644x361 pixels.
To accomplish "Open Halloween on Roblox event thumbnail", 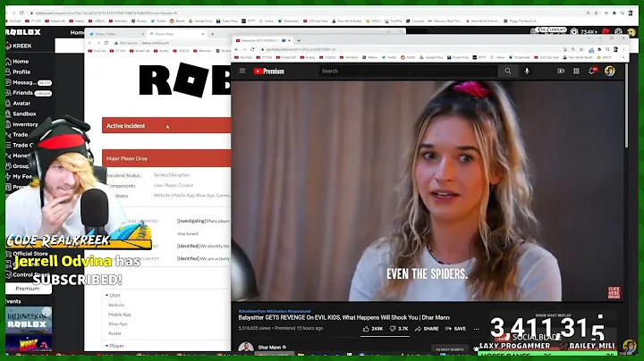I will [29, 321].
